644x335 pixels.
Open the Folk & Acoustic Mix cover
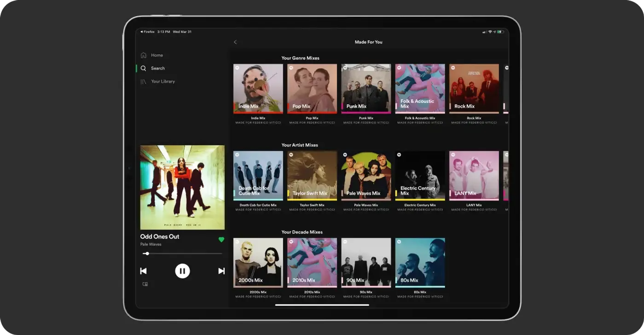point(420,89)
